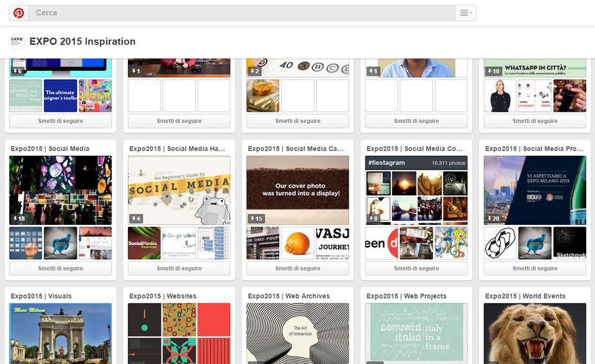Click Smetti di seguire under Social Media Co...
This screenshot has width=595, height=364.
pos(416,268)
